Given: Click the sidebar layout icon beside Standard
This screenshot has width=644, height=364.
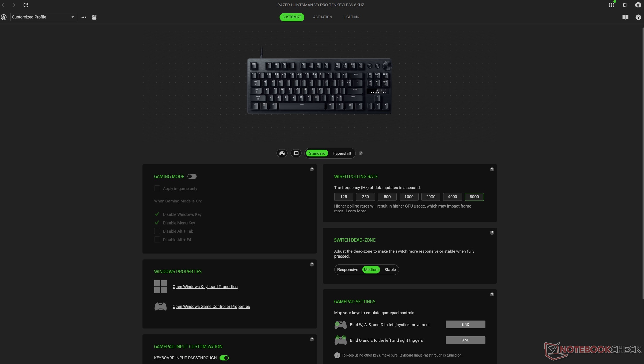Looking at the screenshot, I should tap(296, 153).
